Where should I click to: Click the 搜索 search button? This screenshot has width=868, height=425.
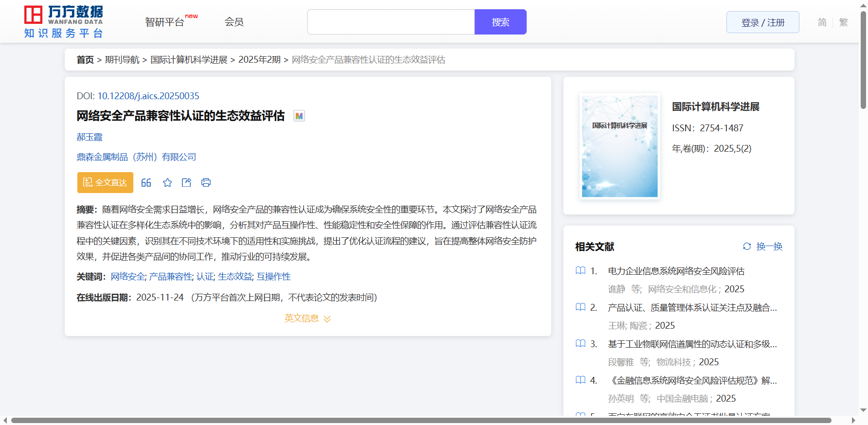(500, 22)
